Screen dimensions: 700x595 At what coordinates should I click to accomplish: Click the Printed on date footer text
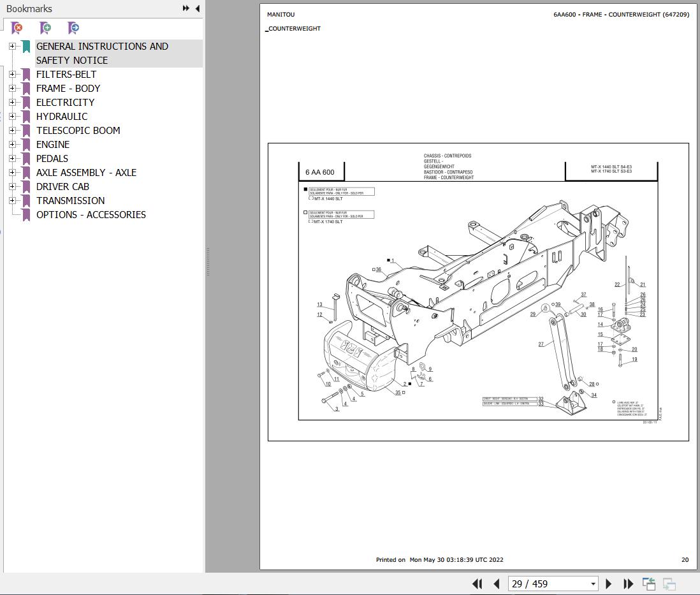click(x=440, y=560)
